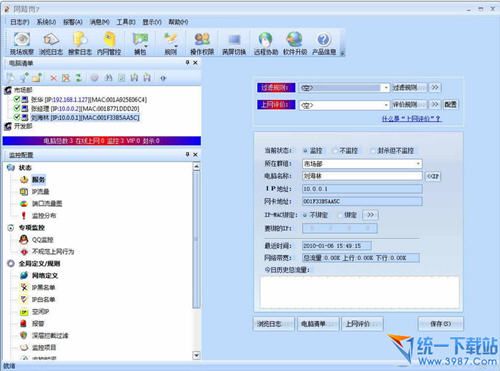The image size is (500, 371).
Task: Select the 不监控 status radio button
Action: 335,151
